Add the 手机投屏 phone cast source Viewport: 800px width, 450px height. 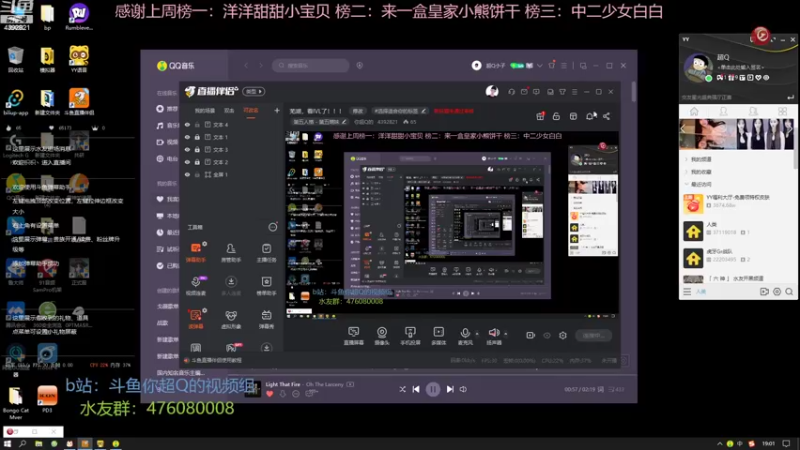[410, 336]
